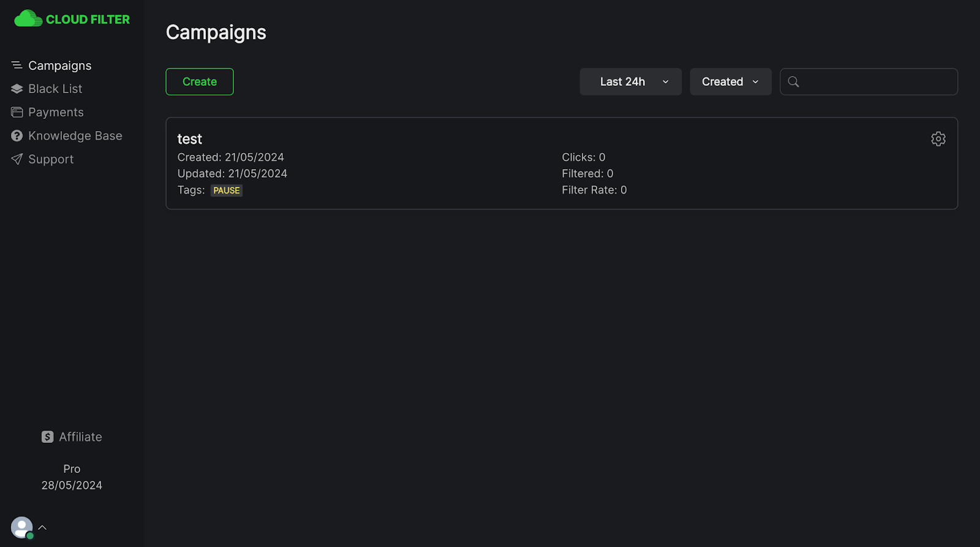Click the PAUSE tag on test campaign

227,191
